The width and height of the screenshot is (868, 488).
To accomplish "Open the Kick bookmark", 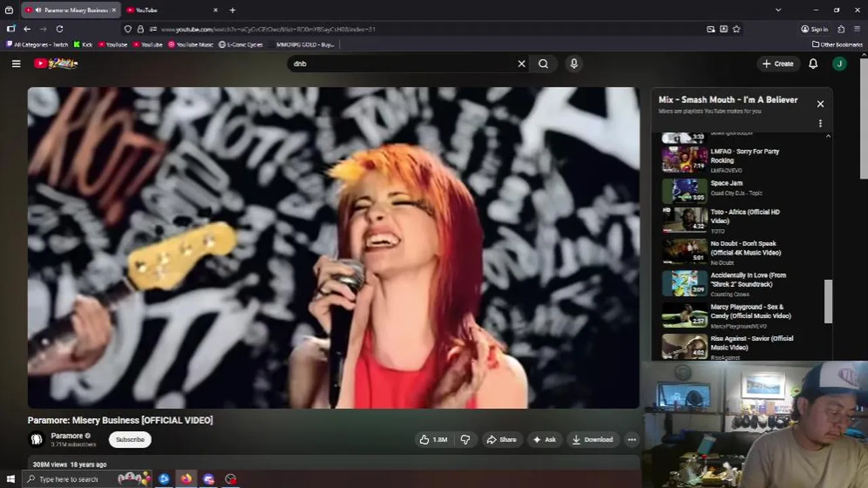I will (83, 45).
